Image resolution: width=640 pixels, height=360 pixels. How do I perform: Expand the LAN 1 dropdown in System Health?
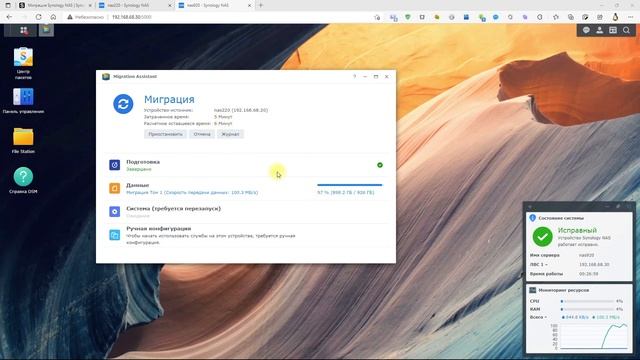coord(539,264)
